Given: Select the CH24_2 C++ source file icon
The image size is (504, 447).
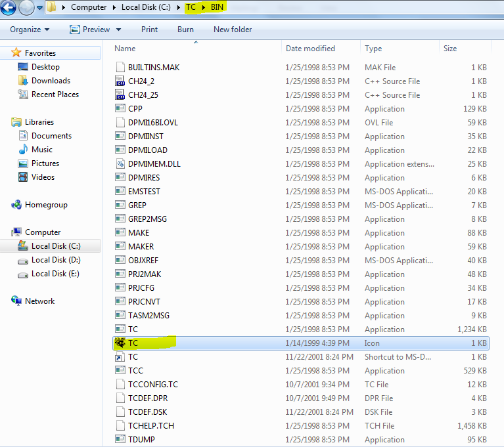Looking at the screenshot, I should 120,81.
